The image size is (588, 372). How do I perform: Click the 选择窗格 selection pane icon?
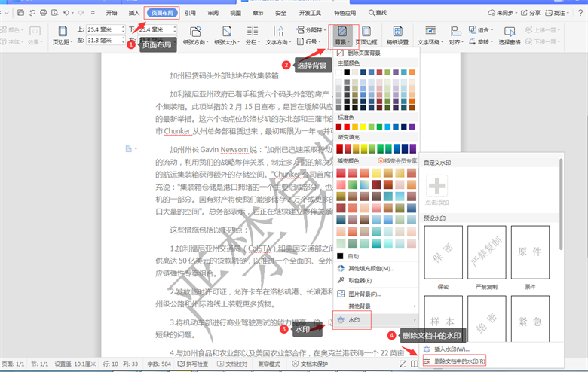click(515, 35)
